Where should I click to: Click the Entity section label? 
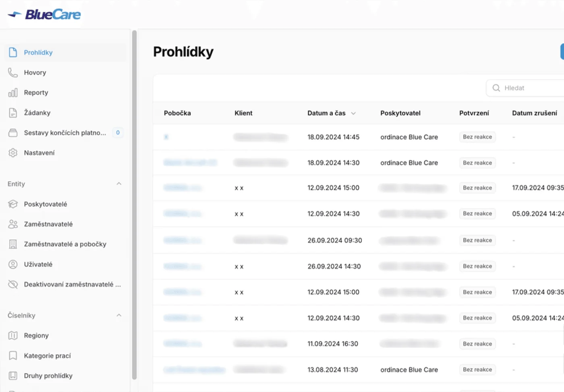point(16,184)
